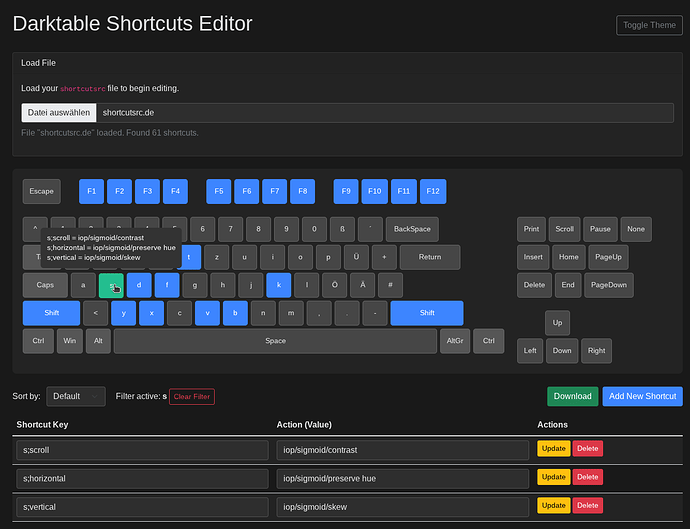This screenshot has width=690, height=529.
Task: Select the F5 key
Action: pos(219,191)
